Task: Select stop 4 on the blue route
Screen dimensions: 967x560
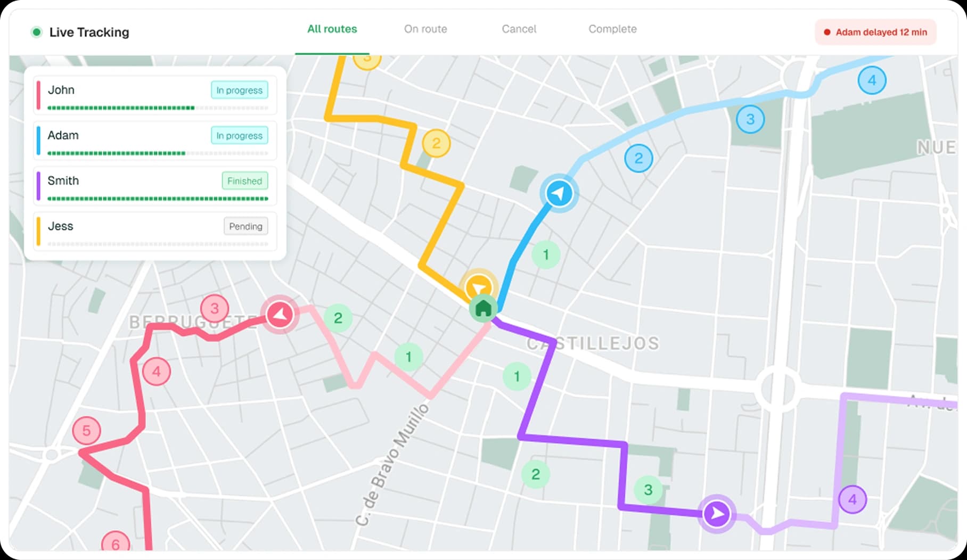Action: (x=872, y=81)
